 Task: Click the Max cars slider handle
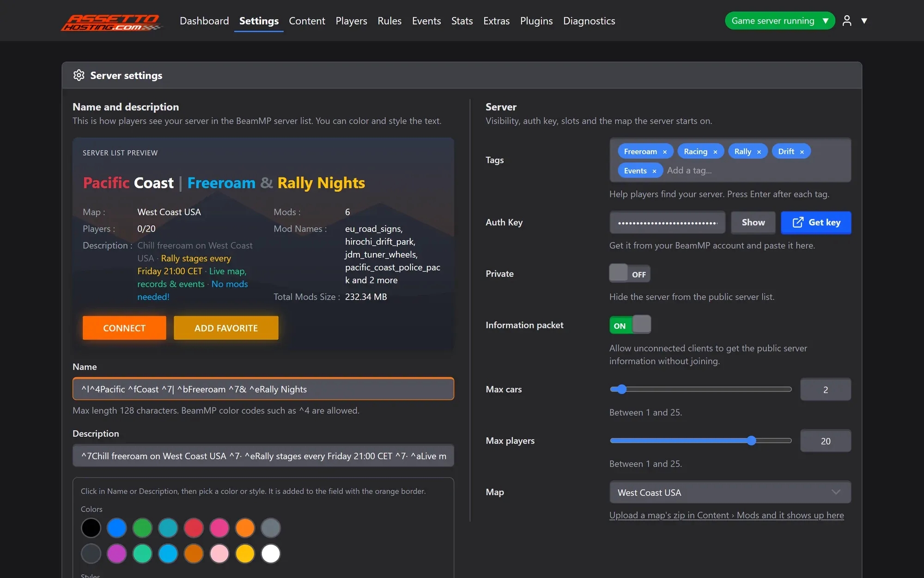622,389
